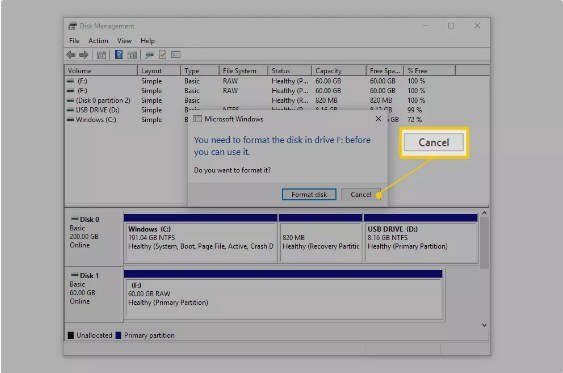This screenshot has height=373, width=563.
Task: Close the Microsoft Windows dialog with X
Action: (x=378, y=118)
